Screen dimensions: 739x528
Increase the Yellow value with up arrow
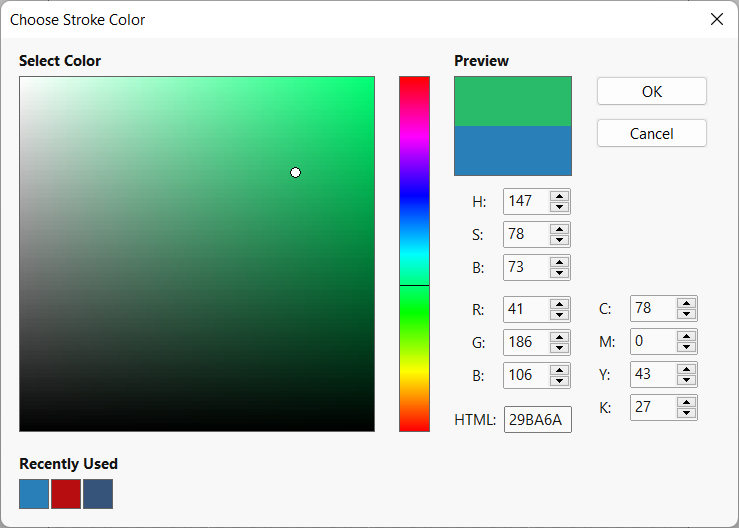coord(686,370)
